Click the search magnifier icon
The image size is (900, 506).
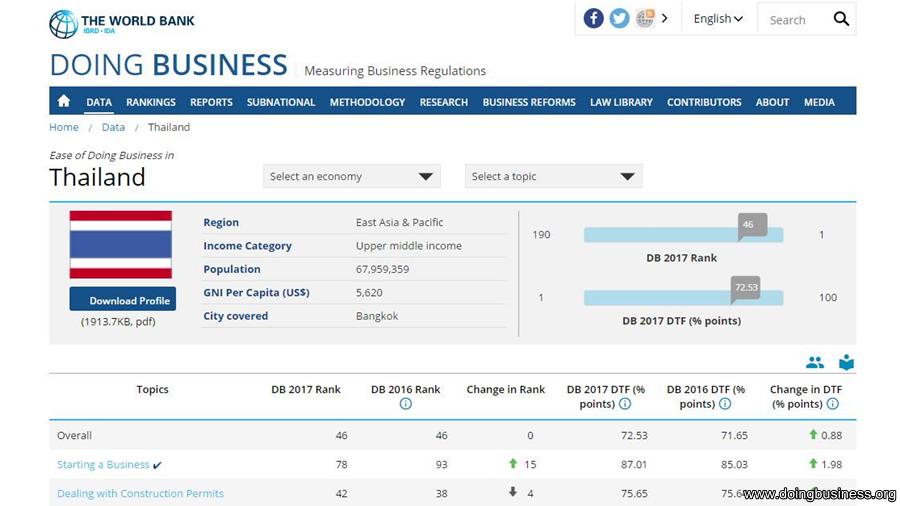[x=841, y=19]
